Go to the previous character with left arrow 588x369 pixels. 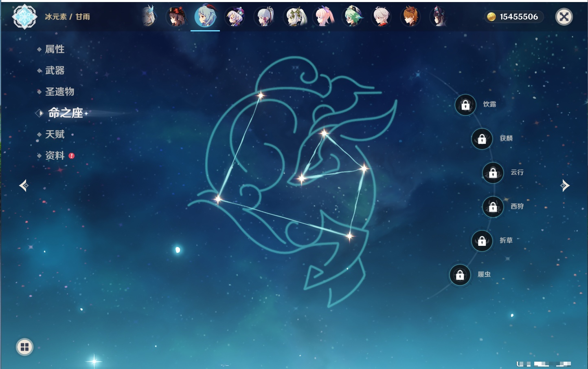pos(24,186)
